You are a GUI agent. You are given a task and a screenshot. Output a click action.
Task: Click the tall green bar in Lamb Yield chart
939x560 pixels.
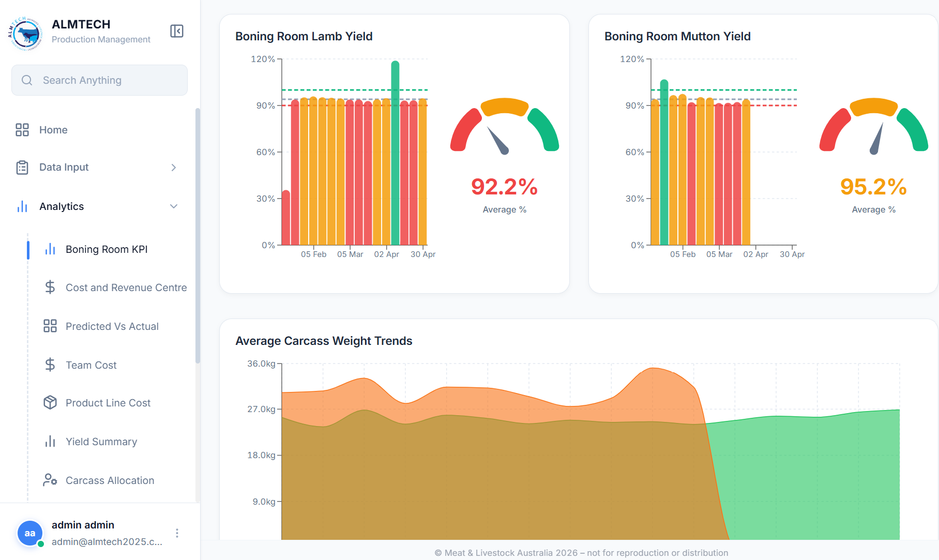[x=395, y=153]
